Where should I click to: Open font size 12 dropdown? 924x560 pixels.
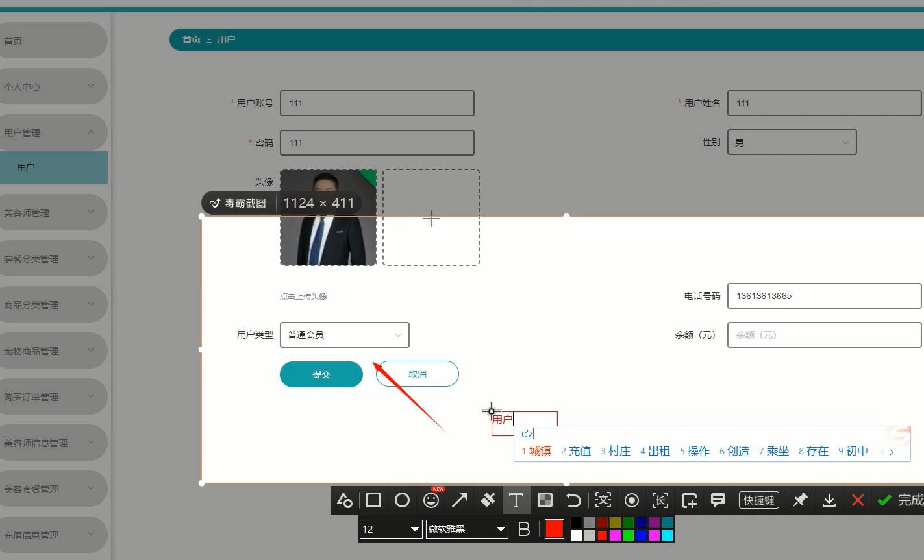(390, 529)
